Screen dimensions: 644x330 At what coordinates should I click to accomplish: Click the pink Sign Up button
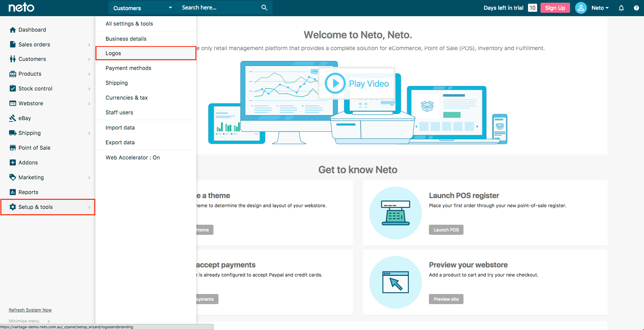point(555,8)
